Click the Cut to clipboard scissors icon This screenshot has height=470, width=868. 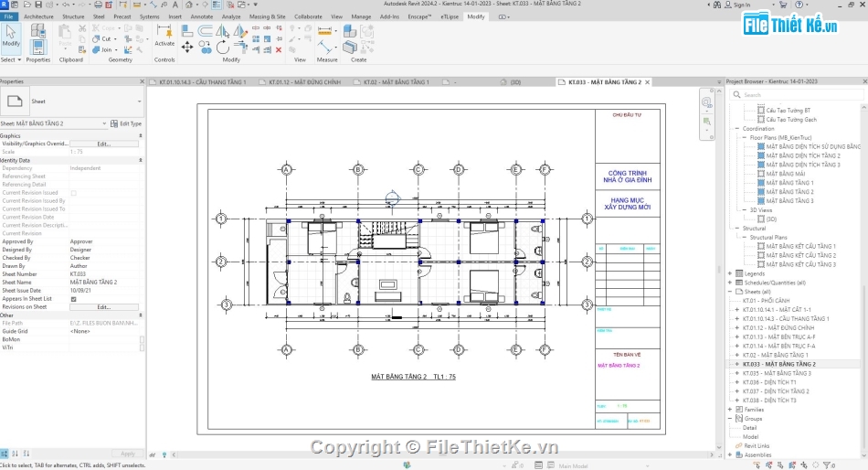point(82,27)
